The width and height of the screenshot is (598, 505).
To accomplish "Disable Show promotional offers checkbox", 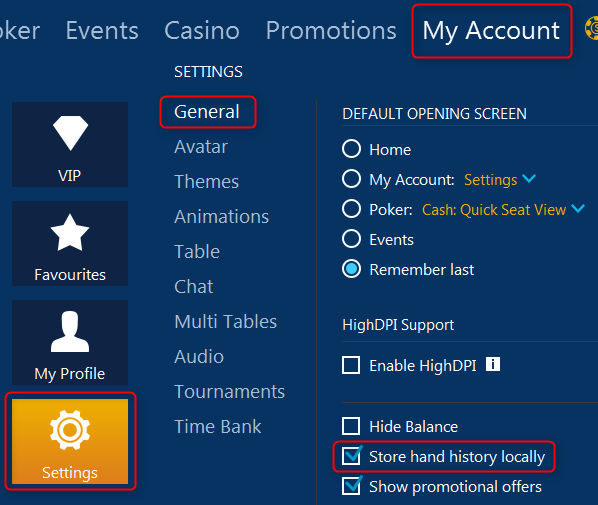I will [x=351, y=486].
